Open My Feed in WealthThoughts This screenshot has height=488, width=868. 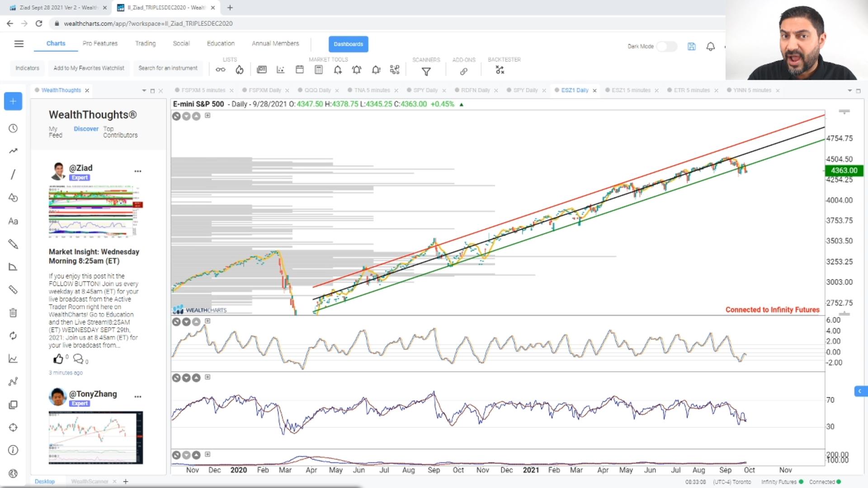56,132
